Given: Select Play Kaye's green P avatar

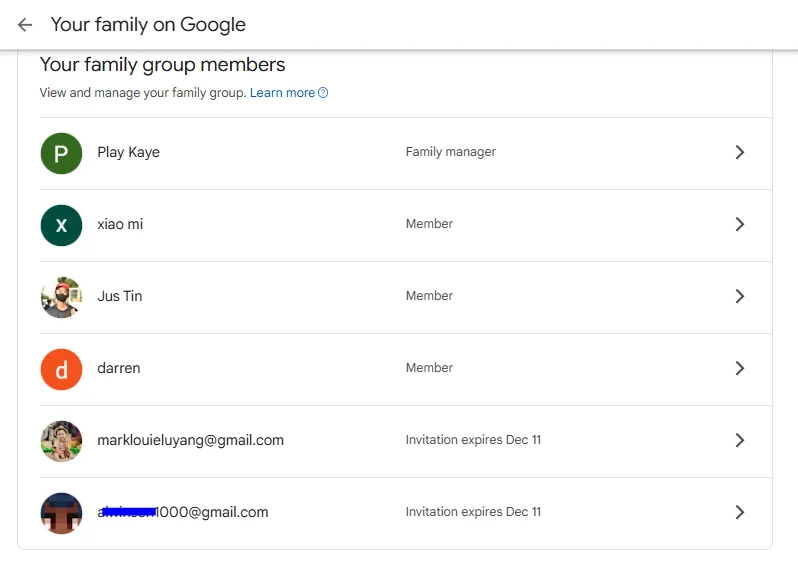Looking at the screenshot, I should (61, 153).
